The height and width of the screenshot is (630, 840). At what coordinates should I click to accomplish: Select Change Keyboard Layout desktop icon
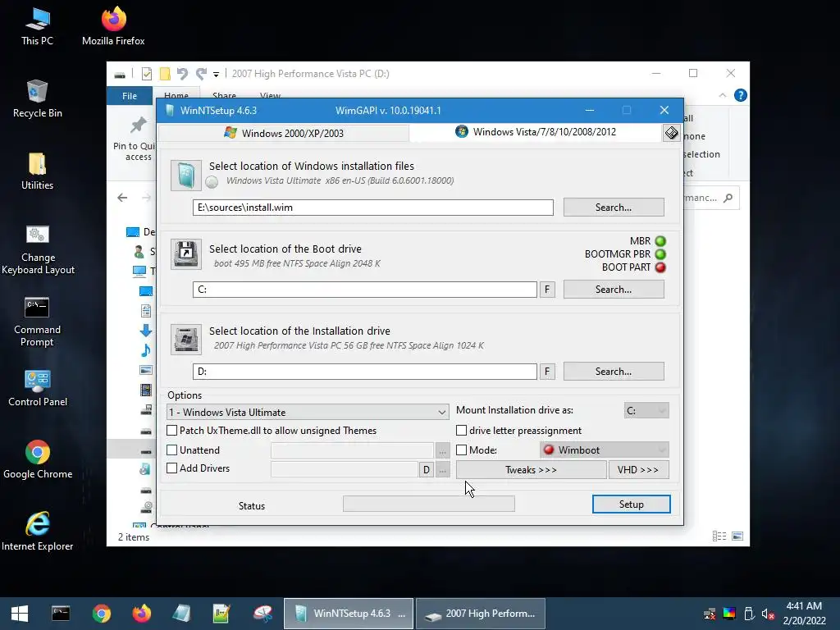coord(38,250)
